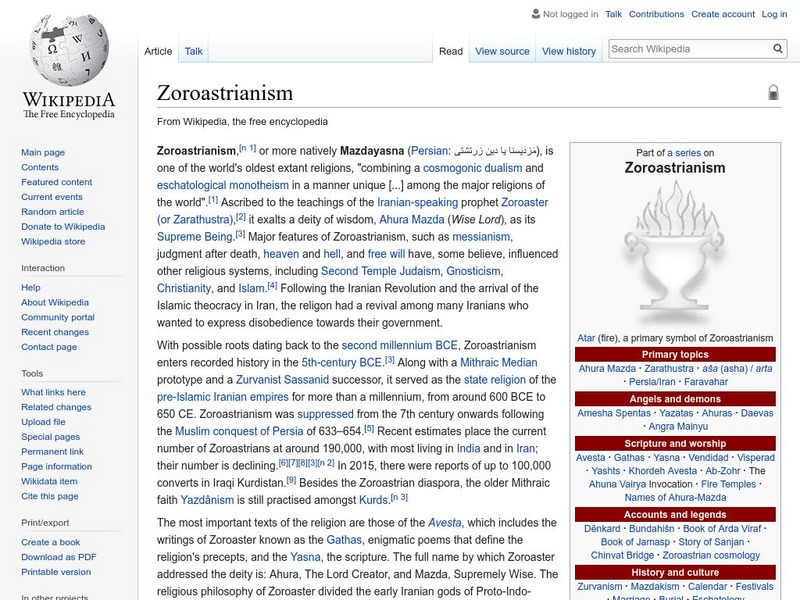
Task: Open Featured content link
Action: (57, 182)
